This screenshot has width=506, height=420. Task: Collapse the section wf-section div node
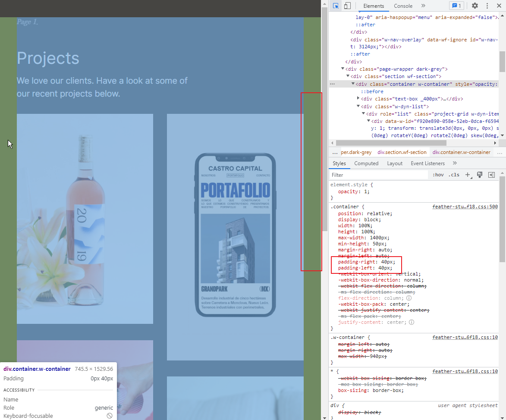tap(348, 76)
